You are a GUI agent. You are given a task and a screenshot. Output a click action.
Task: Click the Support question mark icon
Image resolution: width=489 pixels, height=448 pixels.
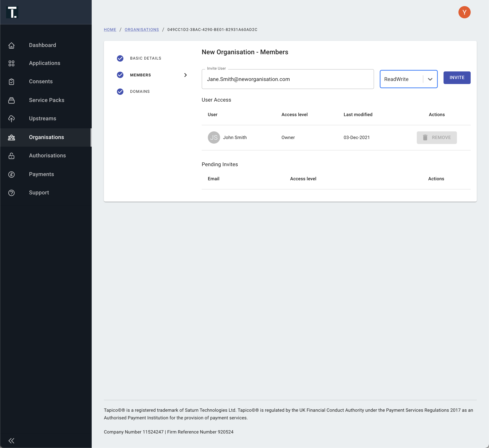(x=11, y=193)
